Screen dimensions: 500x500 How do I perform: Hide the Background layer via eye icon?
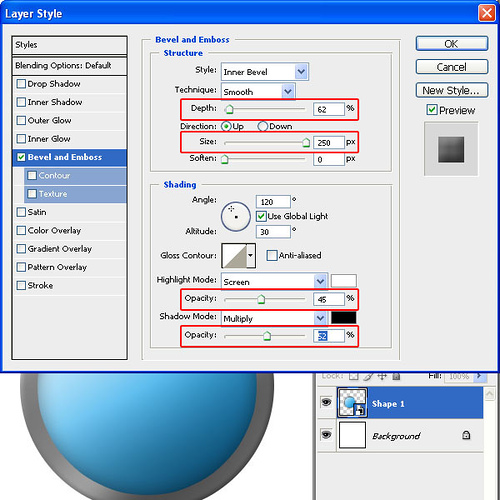(x=326, y=435)
